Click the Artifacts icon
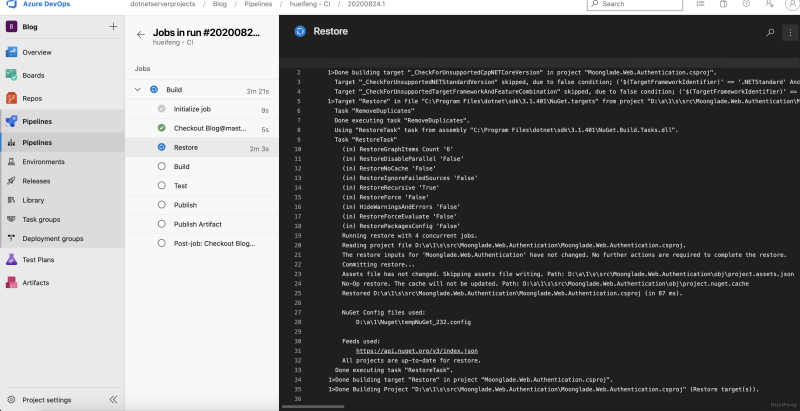This screenshot has width=800, height=411. coord(11,282)
